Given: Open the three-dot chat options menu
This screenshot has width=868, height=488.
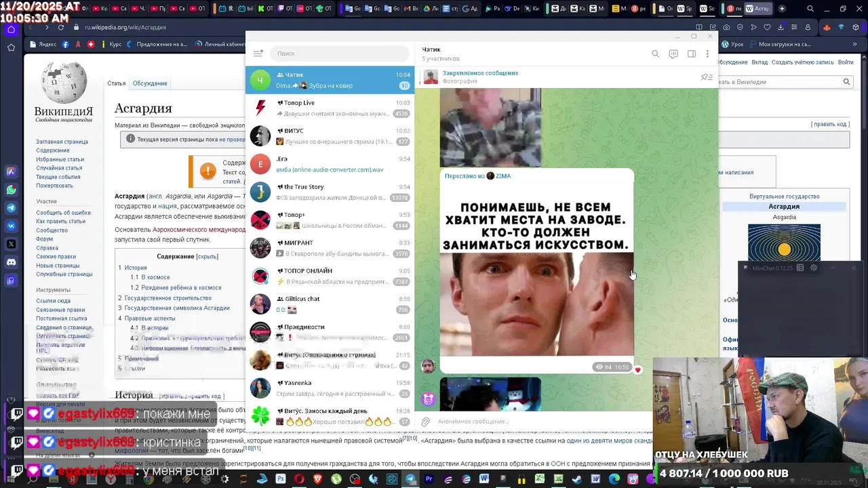Looking at the screenshot, I should 707,54.
